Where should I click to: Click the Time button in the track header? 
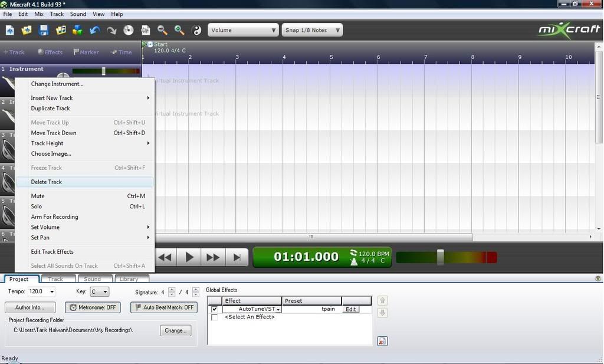coord(122,52)
